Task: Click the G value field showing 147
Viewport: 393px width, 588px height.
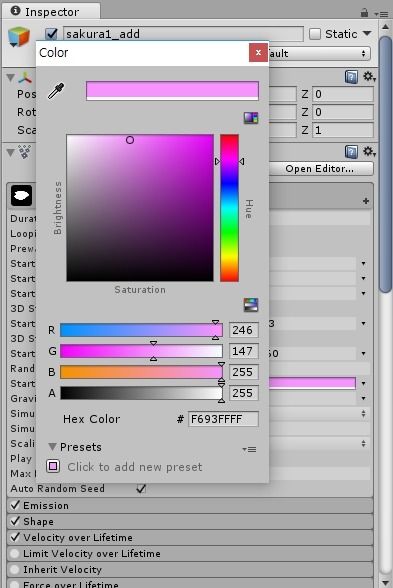Action: point(243,351)
